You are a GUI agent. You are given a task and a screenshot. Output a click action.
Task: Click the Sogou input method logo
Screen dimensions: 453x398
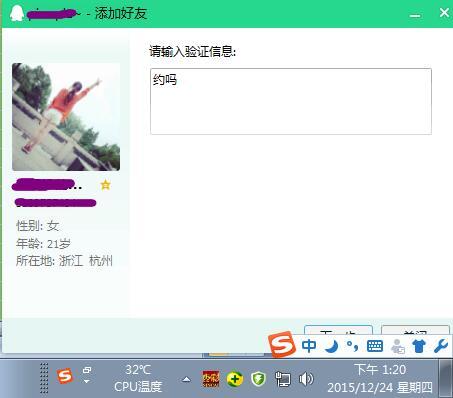pyautogui.click(x=282, y=344)
